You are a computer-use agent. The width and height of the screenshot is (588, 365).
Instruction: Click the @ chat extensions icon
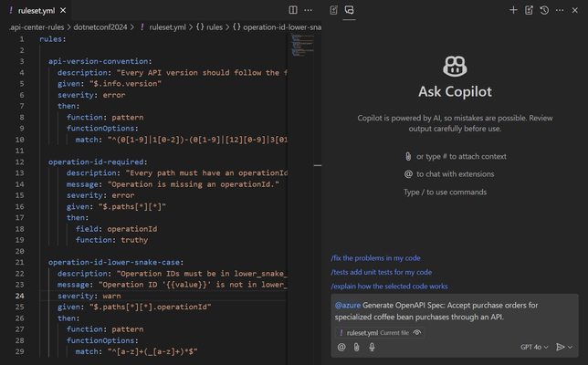pos(341,347)
